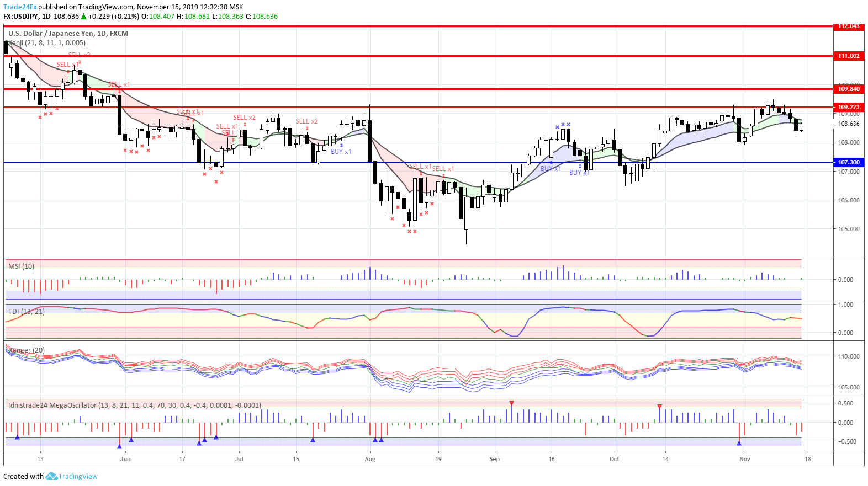Viewport: 868px width, 486px height.
Task: Click the close value C:108.636
Action: coord(262,17)
